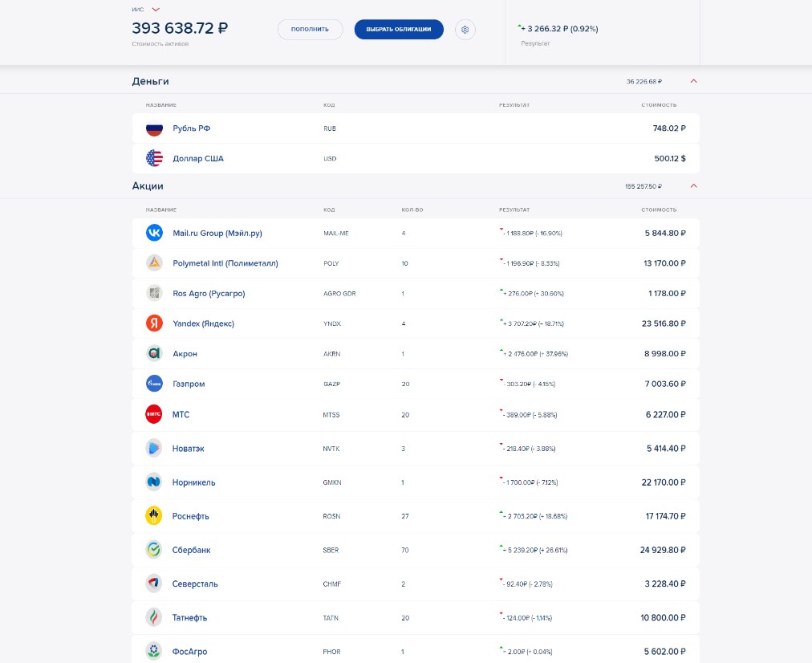Click the Пополнить button
Image resolution: width=812 pixels, height=663 pixels.
[x=311, y=30]
